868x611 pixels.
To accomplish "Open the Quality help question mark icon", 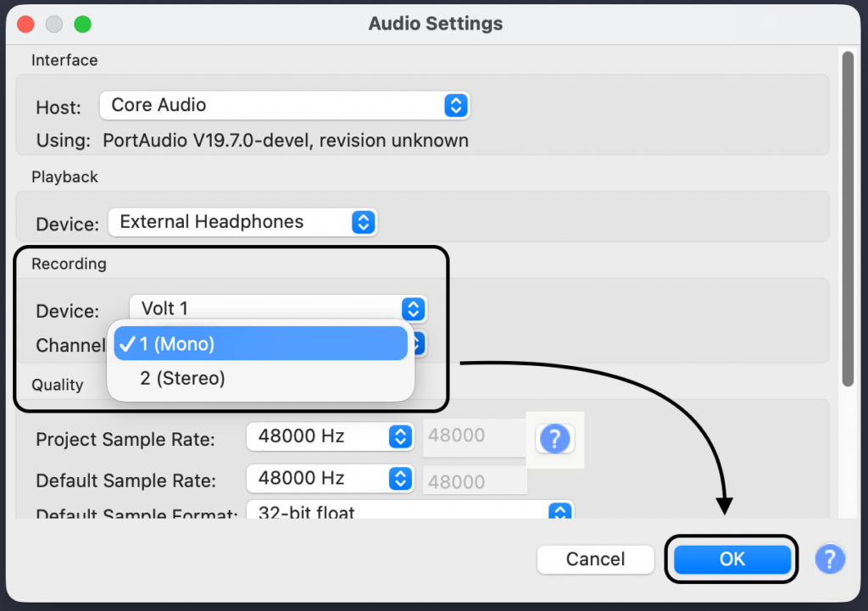I will (554, 438).
